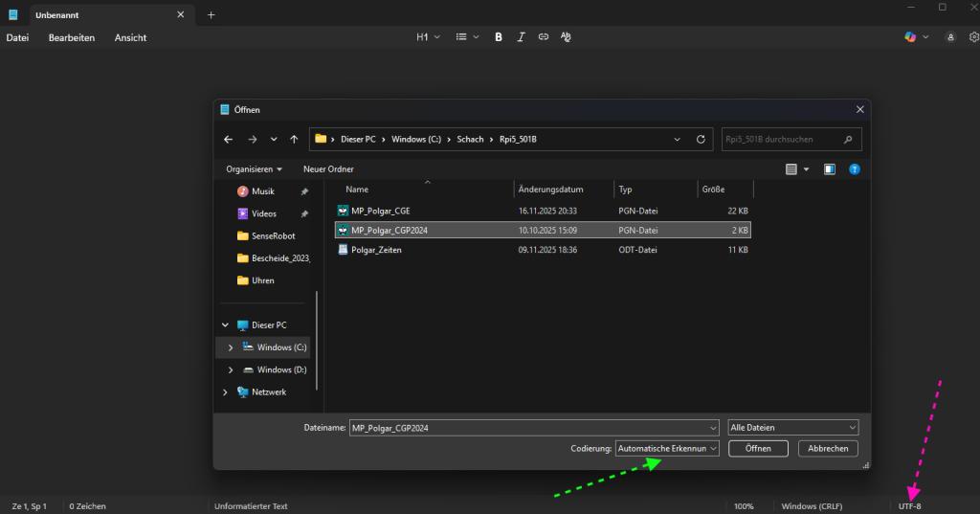Open the Codierung encoding dropdown
The width and height of the screenshot is (980, 514).
(667, 448)
